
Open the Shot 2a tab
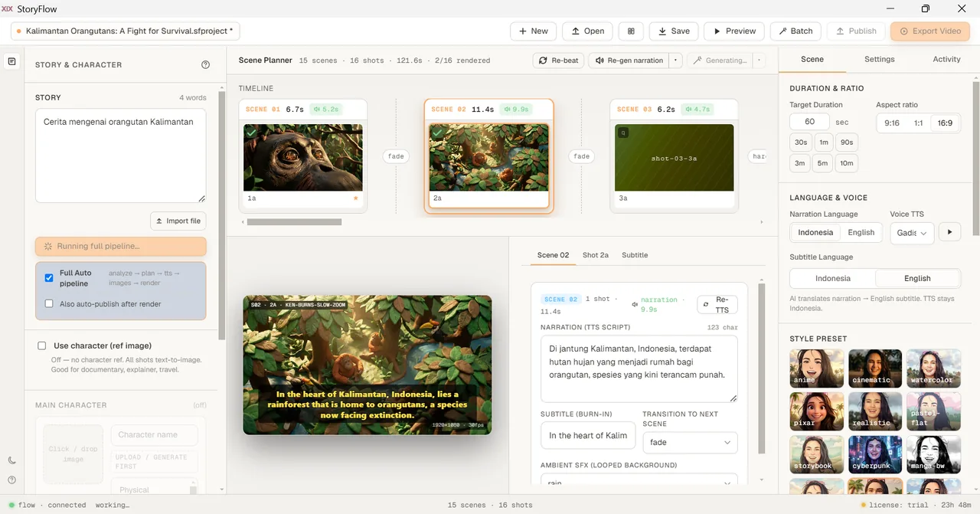[x=595, y=255]
